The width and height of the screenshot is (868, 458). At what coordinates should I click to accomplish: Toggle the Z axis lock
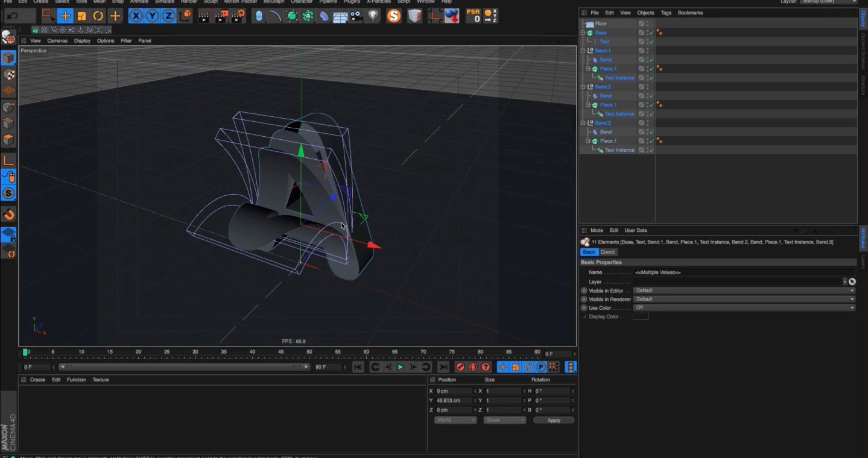[x=168, y=16]
